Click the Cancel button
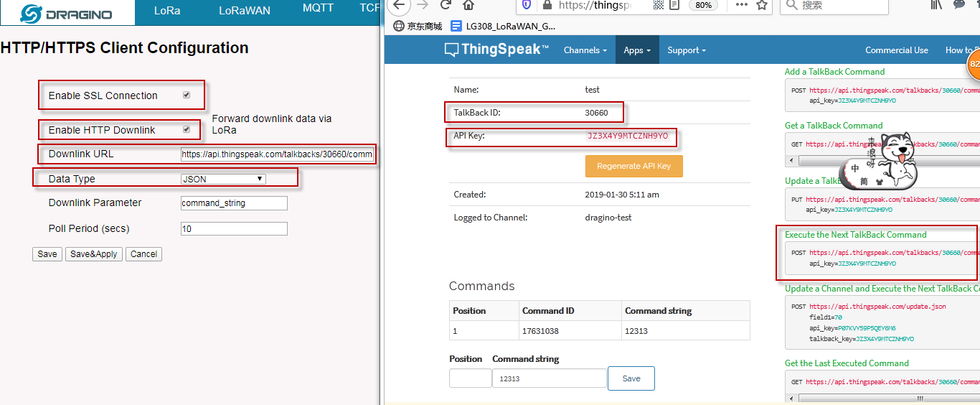This screenshot has width=980, height=405. tap(143, 254)
